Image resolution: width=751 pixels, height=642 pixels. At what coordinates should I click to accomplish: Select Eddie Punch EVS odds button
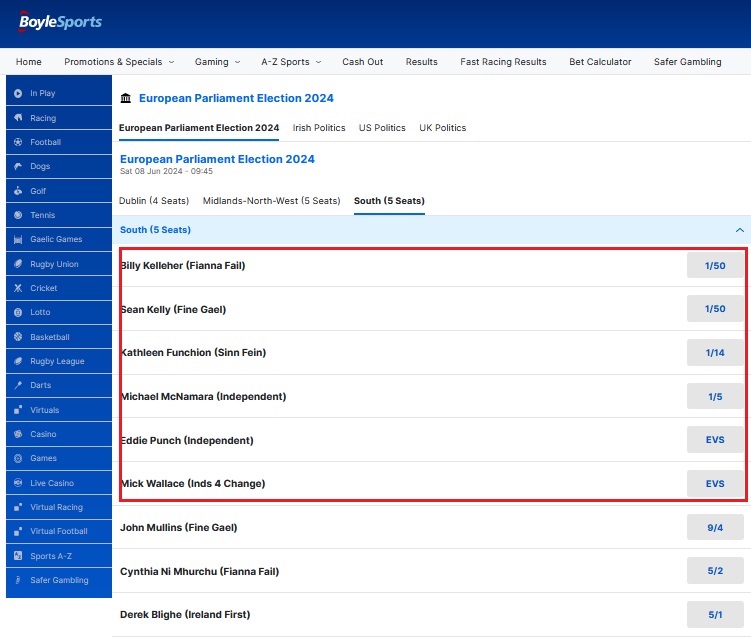[715, 440]
